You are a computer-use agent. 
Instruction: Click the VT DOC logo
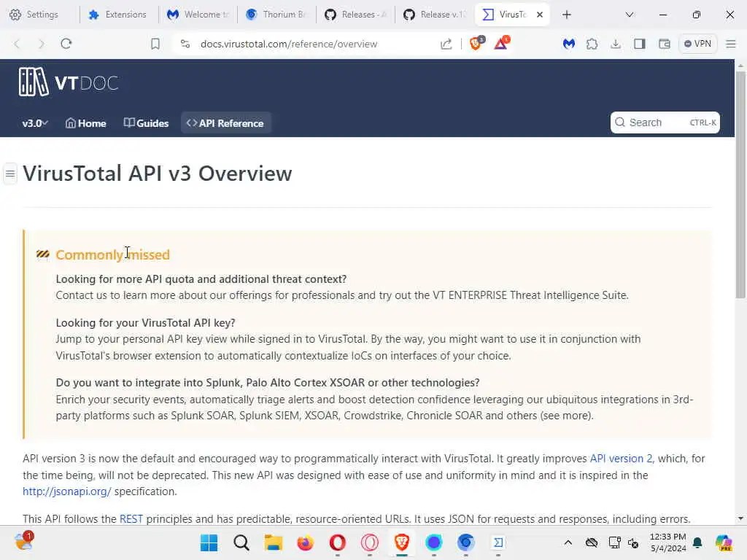tap(68, 82)
